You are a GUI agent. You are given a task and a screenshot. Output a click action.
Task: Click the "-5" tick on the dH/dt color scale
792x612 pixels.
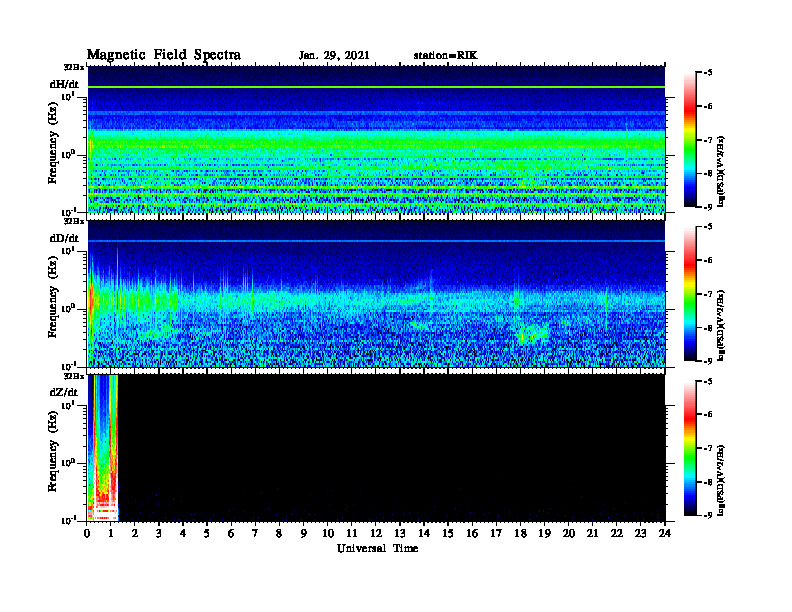(x=708, y=73)
